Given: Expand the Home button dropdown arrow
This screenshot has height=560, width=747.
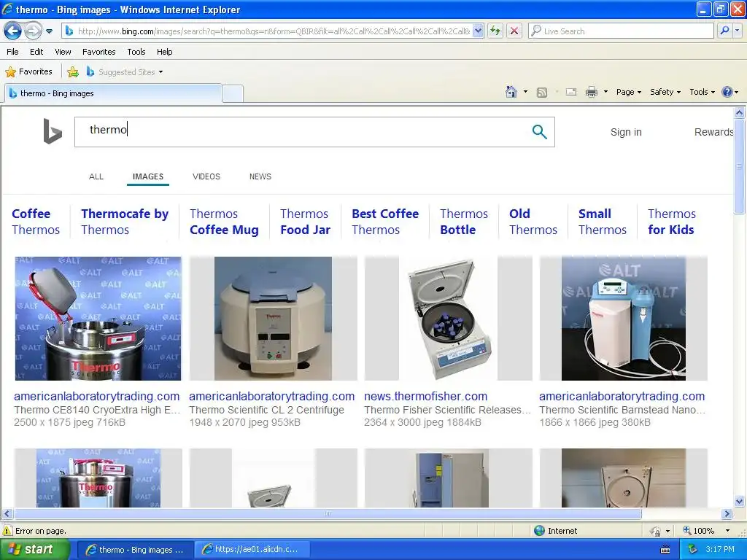Looking at the screenshot, I should tap(525, 92).
